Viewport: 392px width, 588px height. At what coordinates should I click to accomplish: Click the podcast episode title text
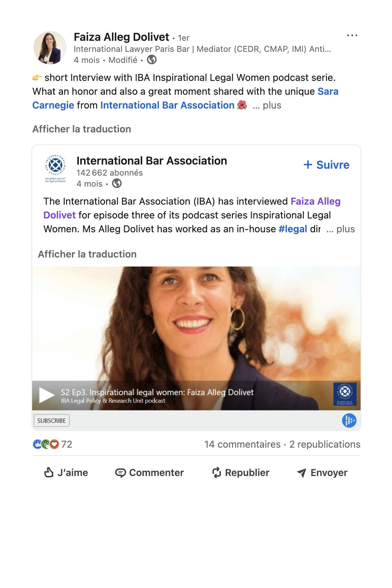point(157,392)
